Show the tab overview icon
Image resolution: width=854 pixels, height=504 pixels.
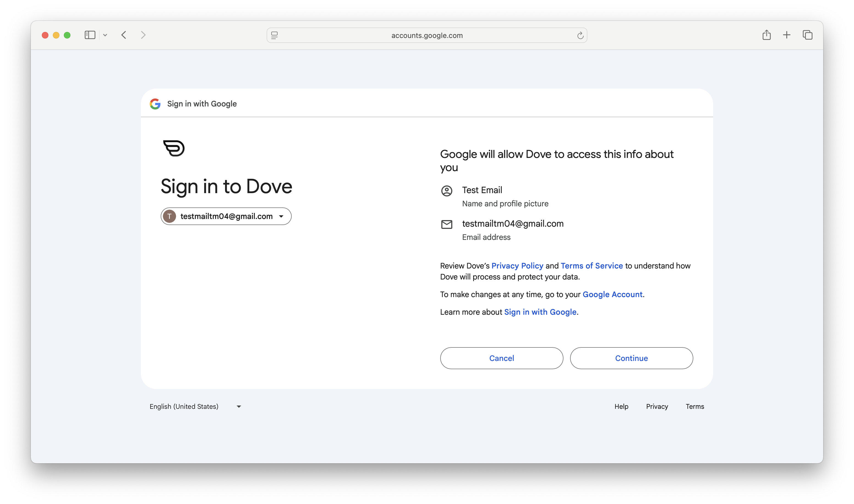[808, 35]
